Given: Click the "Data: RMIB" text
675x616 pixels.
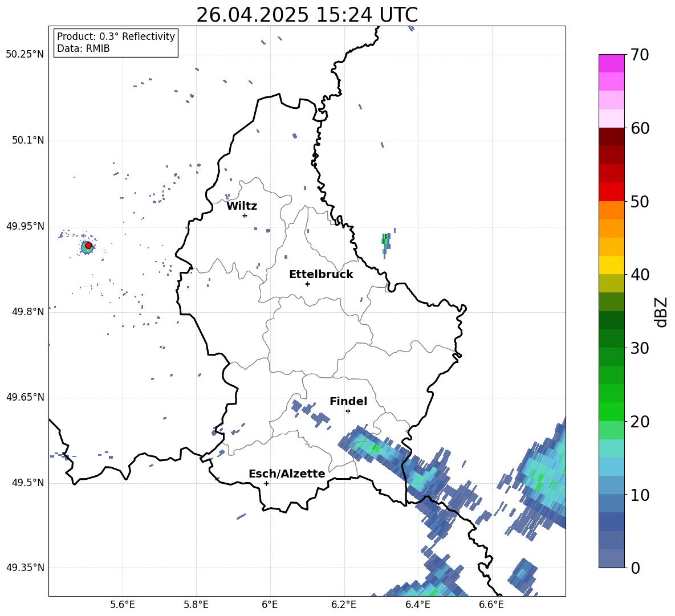Looking at the screenshot, I should (83, 48).
